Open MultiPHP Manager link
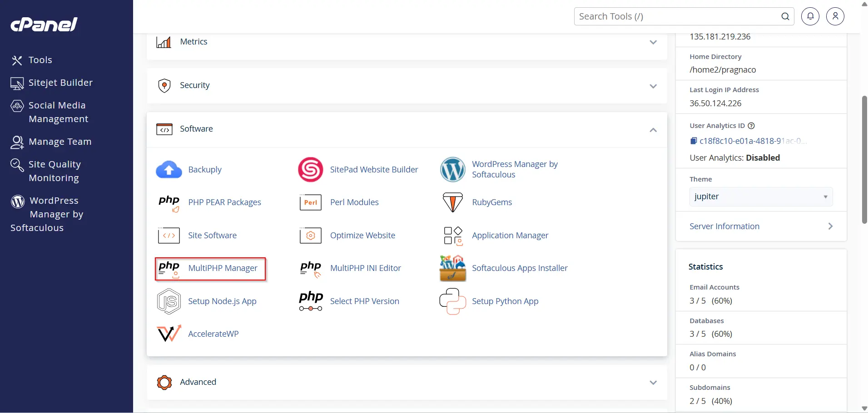 223,268
